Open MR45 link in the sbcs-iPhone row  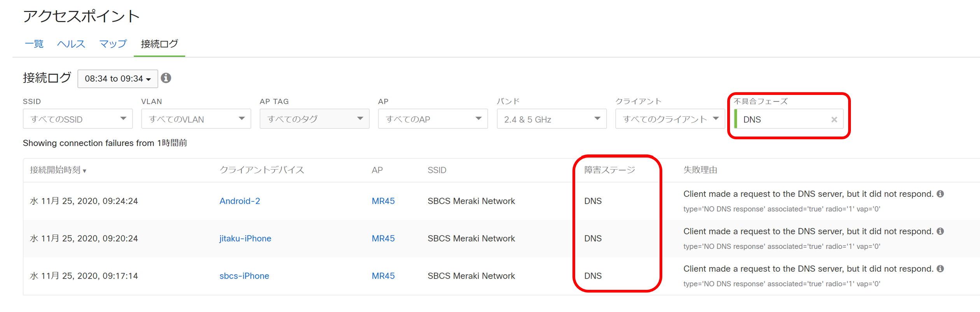click(383, 276)
